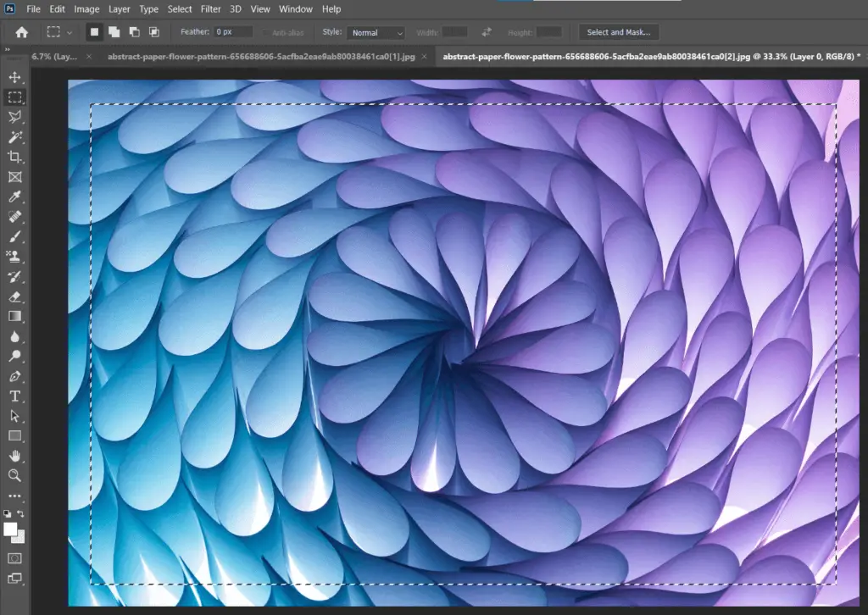
Task: Click the Home button in options bar
Action: tap(21, 32)
